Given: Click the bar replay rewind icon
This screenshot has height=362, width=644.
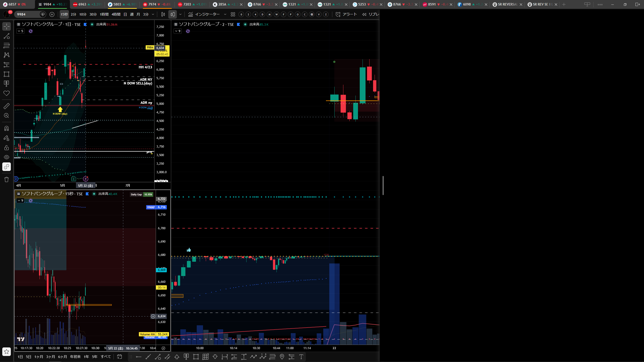Looking at the screenshot, I should click(364, 14).
